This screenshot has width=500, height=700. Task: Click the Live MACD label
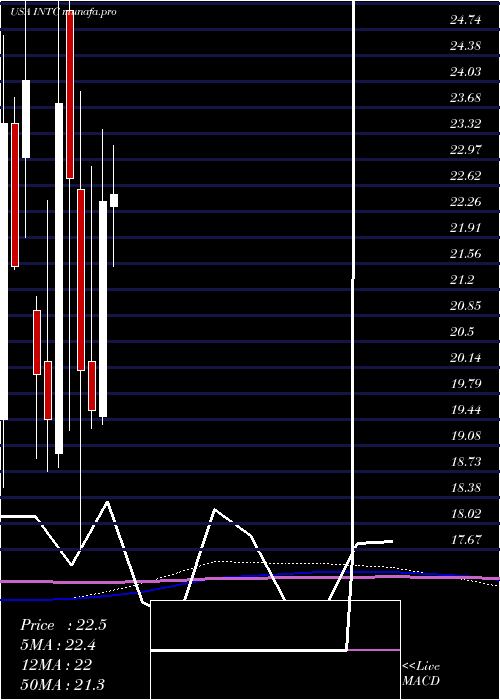click(x=421, y=673)
